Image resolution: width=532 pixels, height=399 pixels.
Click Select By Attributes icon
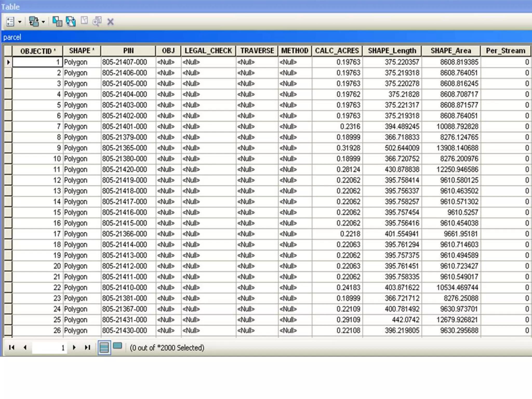click(57, 22)
